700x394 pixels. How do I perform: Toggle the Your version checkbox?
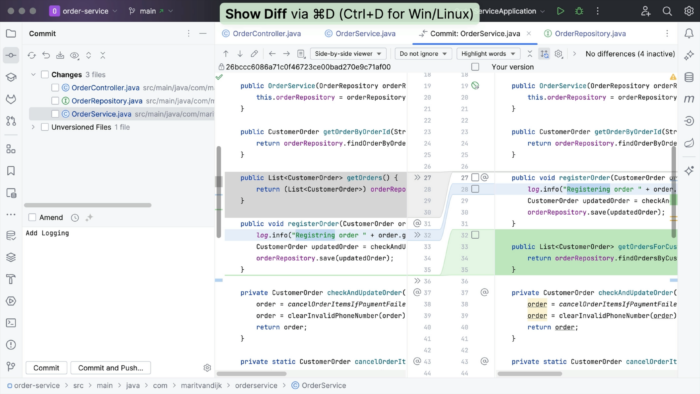click(475, 67)
